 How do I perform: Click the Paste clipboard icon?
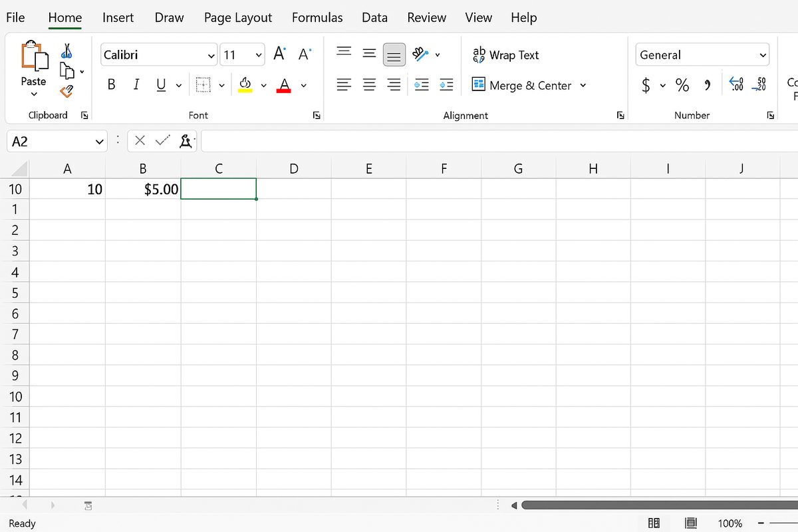pos(35,56)
